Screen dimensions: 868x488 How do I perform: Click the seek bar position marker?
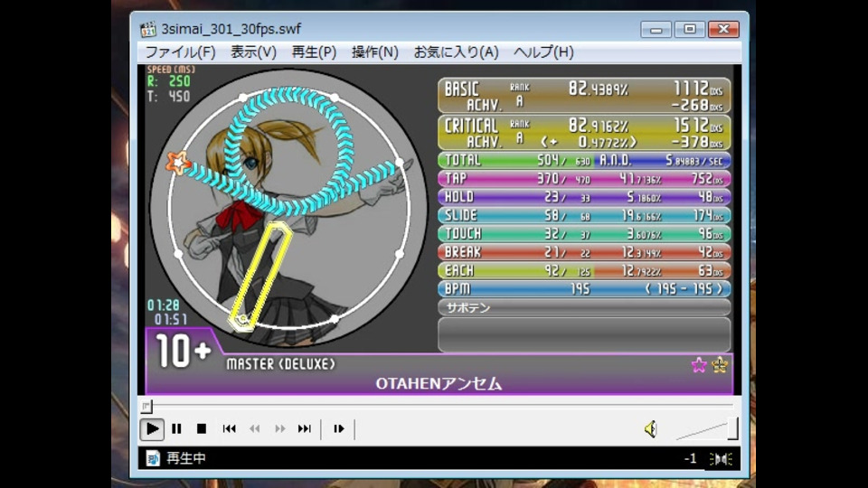(146, 406)
